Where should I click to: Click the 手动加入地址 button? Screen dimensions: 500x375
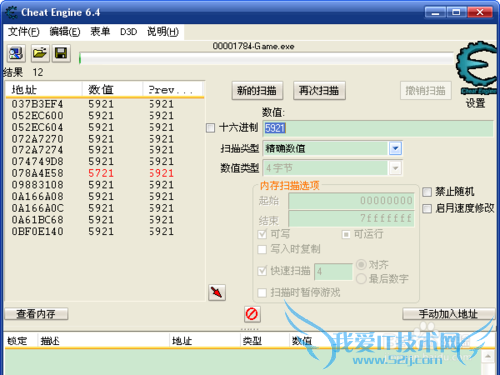(x=449, y=314)
